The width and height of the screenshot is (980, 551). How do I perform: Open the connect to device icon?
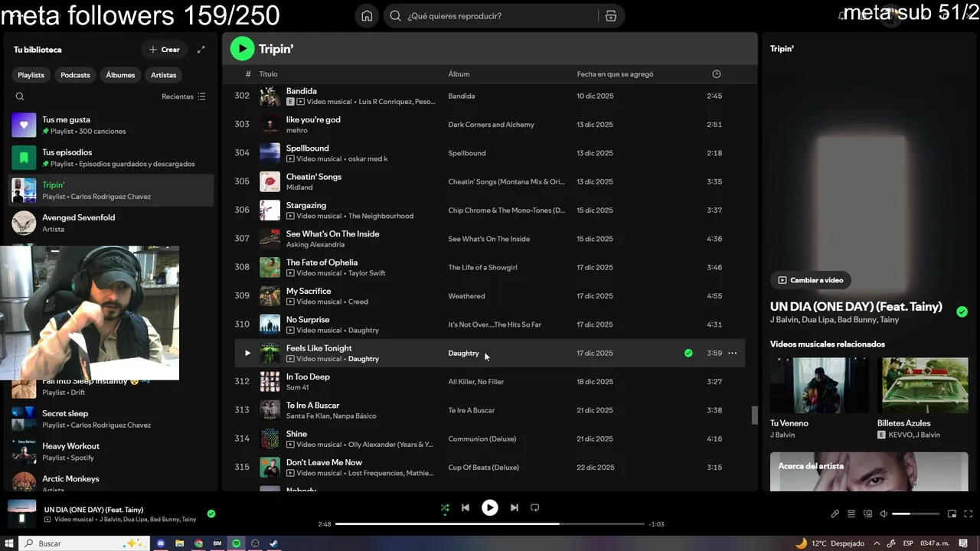(867, 514)
